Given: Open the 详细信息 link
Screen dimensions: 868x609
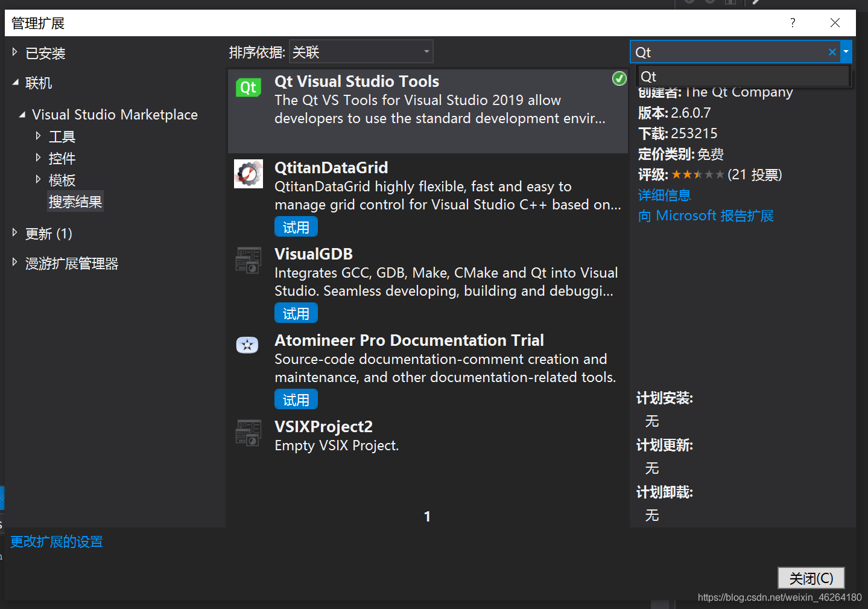Looking at the screenshot, I should pos(664,195).
